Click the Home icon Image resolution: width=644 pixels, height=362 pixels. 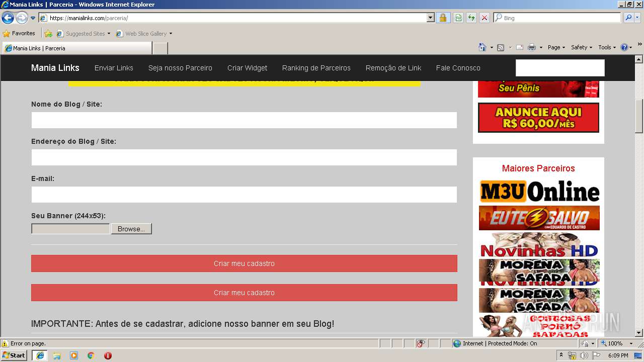482,47
